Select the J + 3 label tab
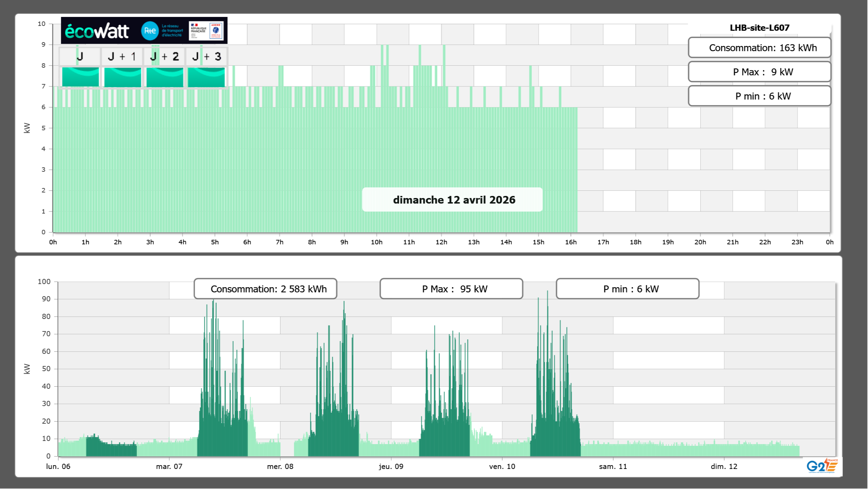 click(206, 56)
